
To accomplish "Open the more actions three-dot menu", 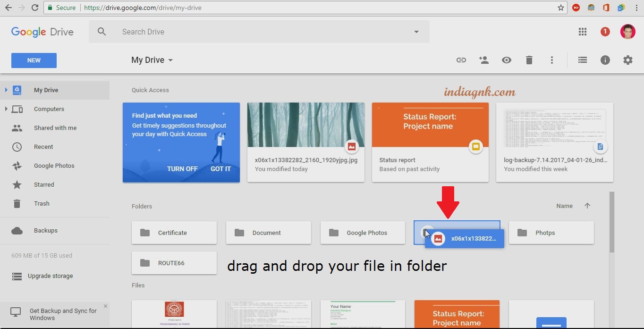I will pyautogui.click(x=552, y=60).
